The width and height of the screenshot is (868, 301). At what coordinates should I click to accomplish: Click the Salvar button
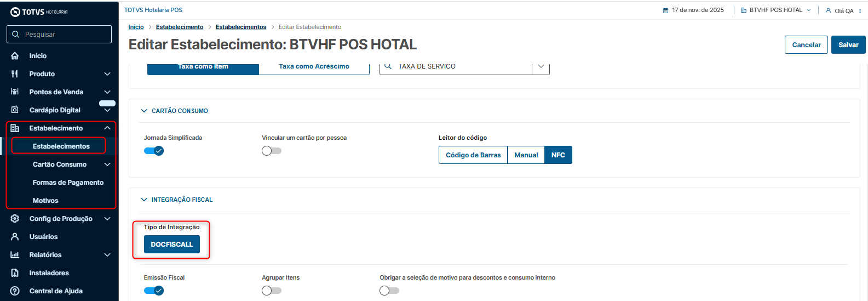[x=848, y=45]
